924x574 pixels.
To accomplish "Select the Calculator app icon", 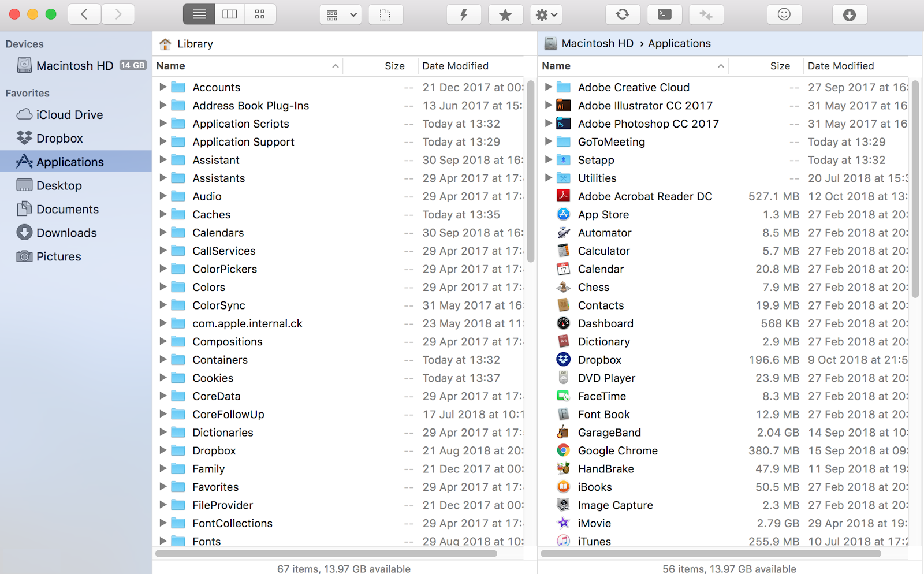I will (x=564, y=251).
